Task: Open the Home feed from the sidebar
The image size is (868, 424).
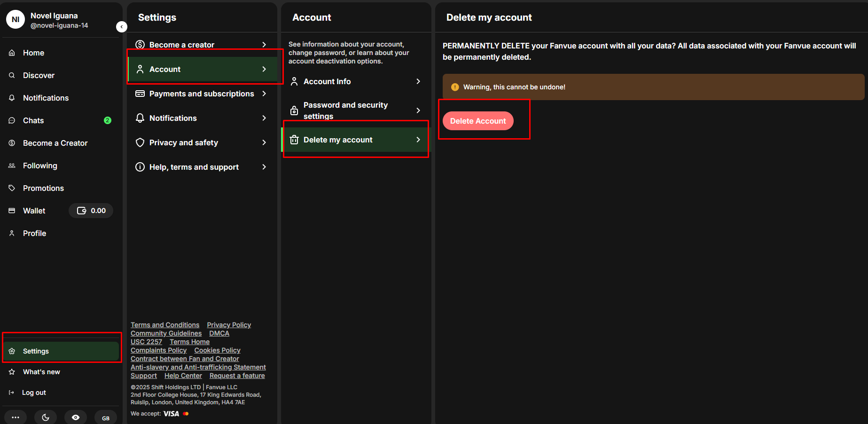Action: tap(33, 53)
